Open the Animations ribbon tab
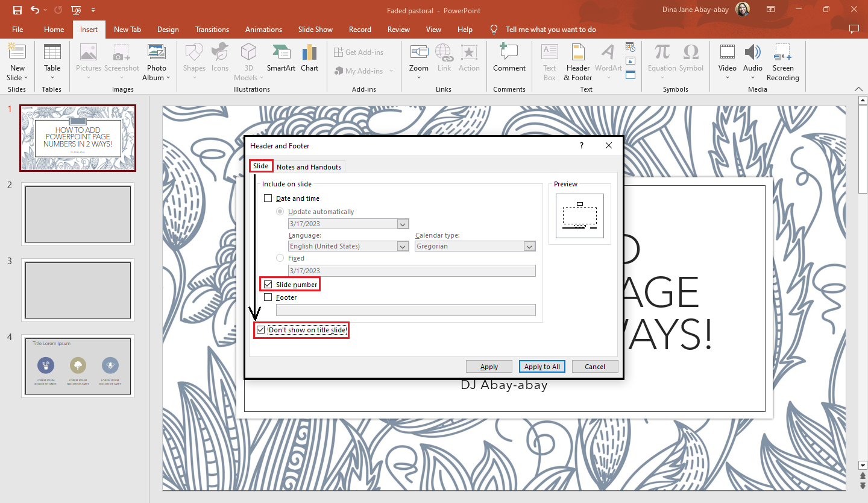This screenshot has height=503, width=868. point(263,29)
